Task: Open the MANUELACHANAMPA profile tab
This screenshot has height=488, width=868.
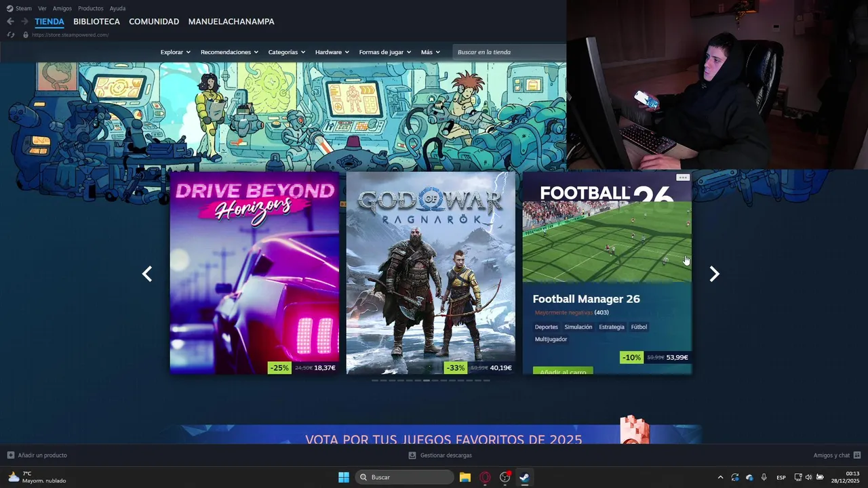Action: (231, 22)
